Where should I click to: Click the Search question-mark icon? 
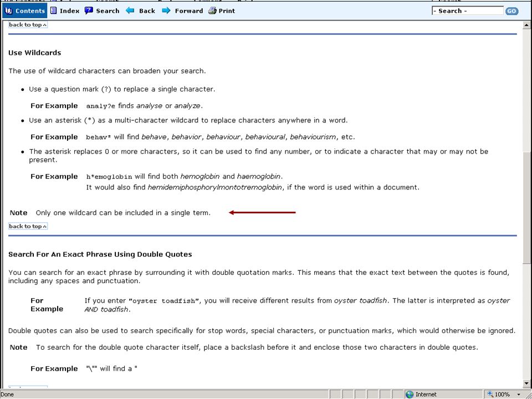pyautogui.click(x=89, y=11)
